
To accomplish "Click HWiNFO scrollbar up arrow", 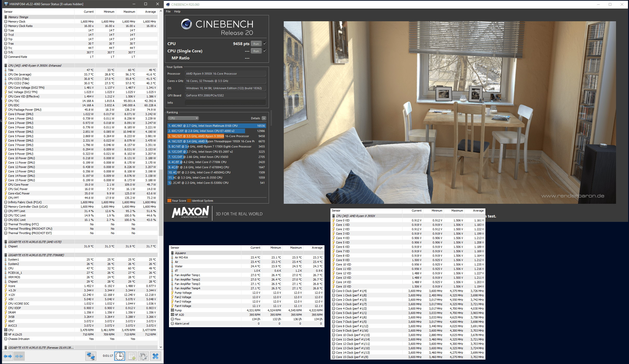I will pos(161,11).
